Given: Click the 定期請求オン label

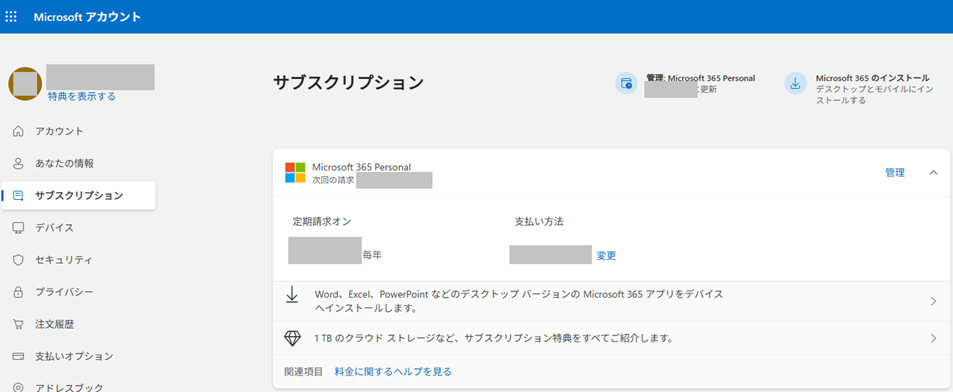Looking at the screenshot, I should click(322, 222).
